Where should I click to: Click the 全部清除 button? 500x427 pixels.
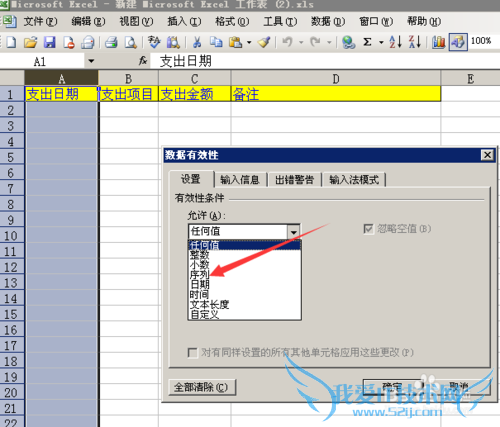[x=202, y=387]
